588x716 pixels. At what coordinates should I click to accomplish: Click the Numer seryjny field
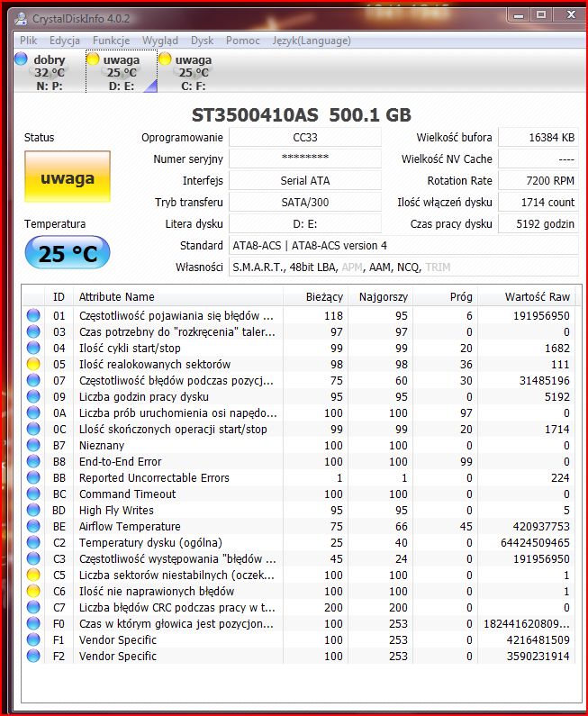305,159
